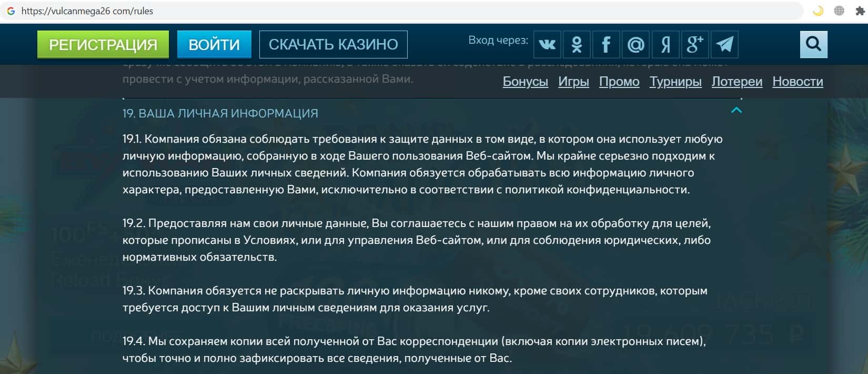868x374 pixels.
Task: Click paragraph 19.4 text
Action: click(415, 350)
